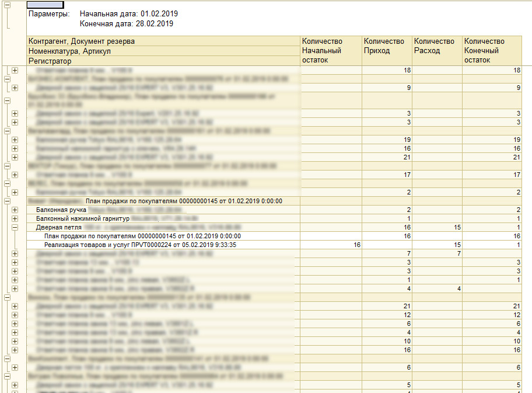
Task: Expand the Балконный нажимной гарнитур row
Action: point(15,218)
